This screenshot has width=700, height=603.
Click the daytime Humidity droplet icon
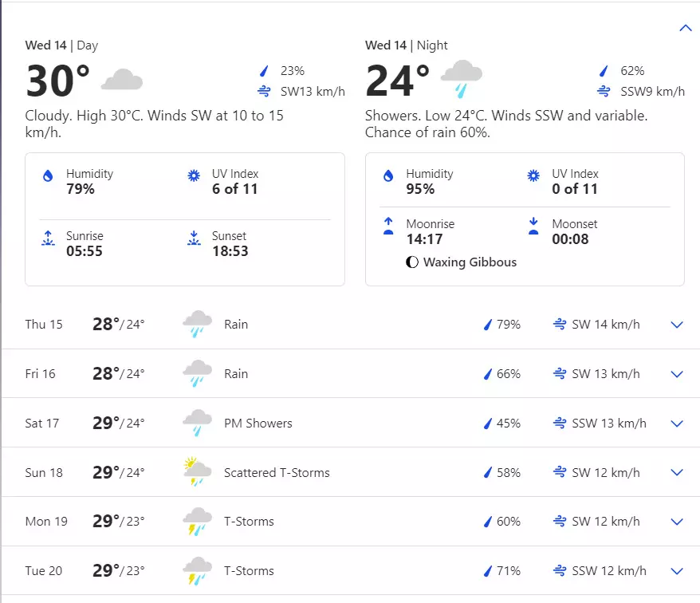click(47, 175)
